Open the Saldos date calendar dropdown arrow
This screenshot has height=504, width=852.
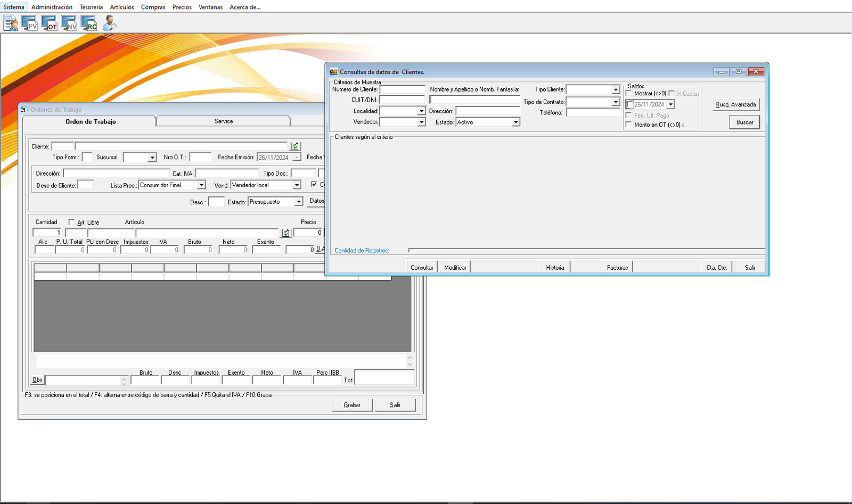(671, 104)
